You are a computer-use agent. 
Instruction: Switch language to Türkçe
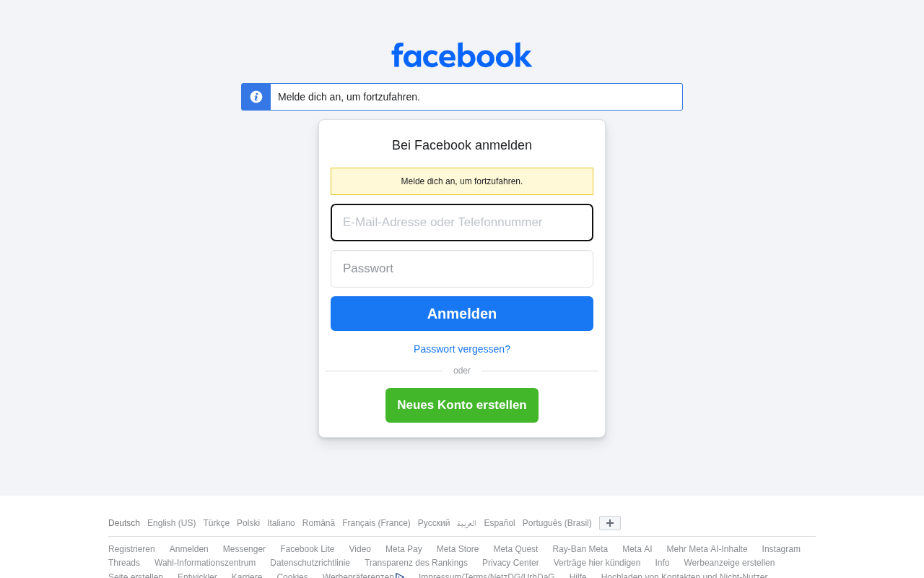217,523
